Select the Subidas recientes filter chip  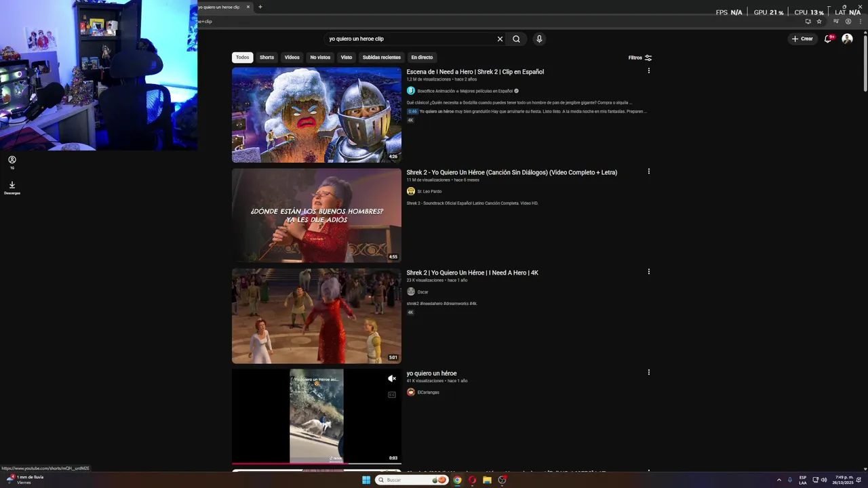[x=382, y=58]
